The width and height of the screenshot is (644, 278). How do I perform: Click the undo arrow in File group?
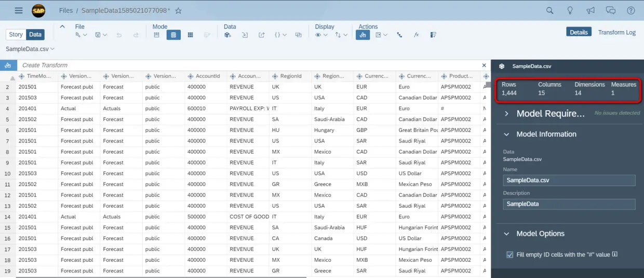(x=119, y=35)
